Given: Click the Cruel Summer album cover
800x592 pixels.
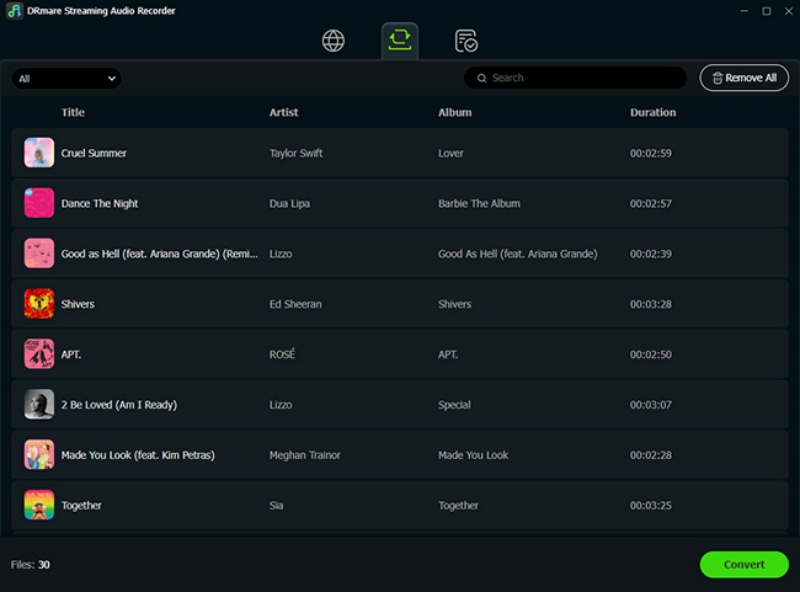Looking at the screenshot, I should pyautogui.click(x=39, y=153).
